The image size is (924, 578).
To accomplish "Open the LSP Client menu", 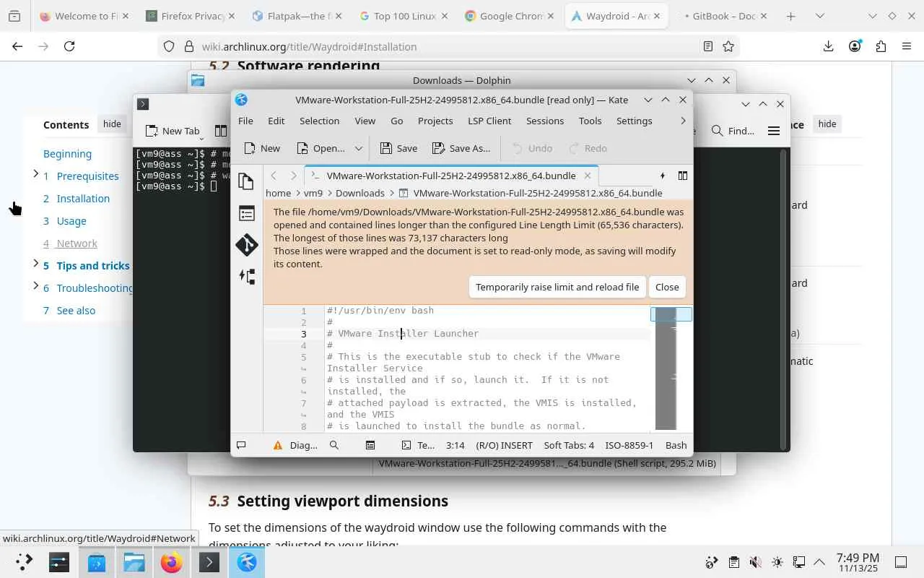I will tap(489, 121).
